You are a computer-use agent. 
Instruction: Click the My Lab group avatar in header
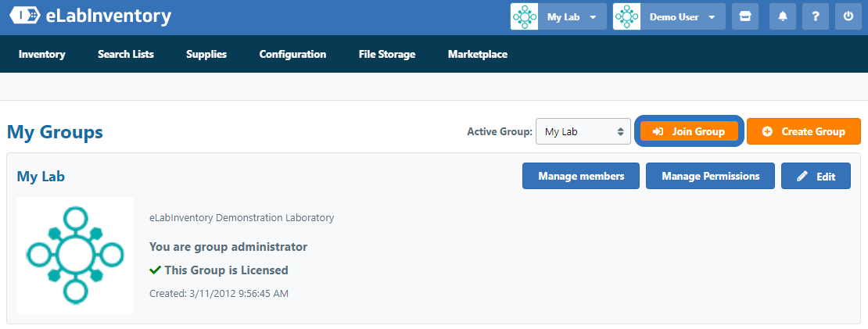[x=524, y=17]
